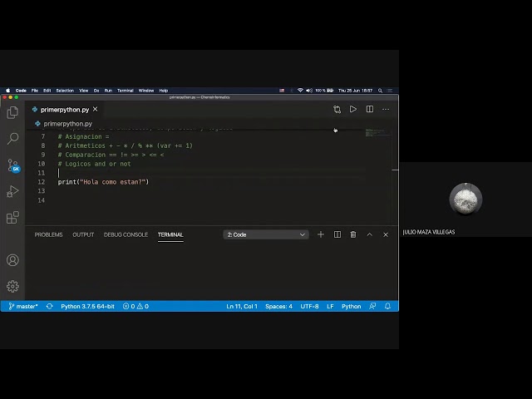Screen dimensions: 532x399
Task: Click line number 13 in gutter
Action: click(x=41, y=191)
